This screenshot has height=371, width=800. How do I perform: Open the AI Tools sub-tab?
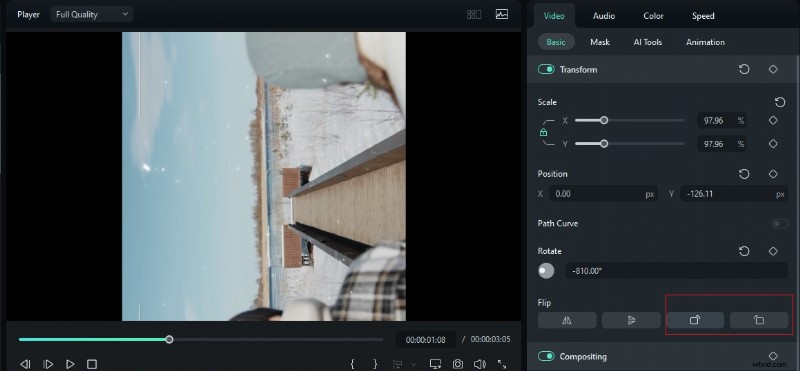[647, 42]
